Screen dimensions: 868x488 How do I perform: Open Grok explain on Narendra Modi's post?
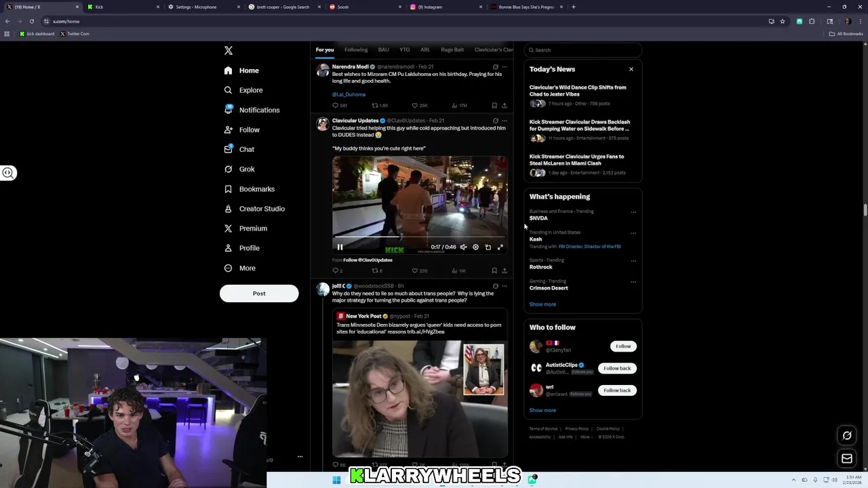[x=495, y=66]
